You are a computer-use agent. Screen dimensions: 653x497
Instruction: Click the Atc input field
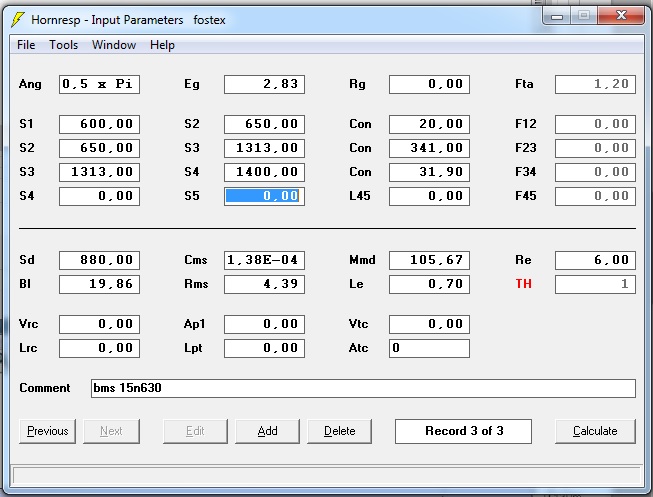click(429, 348)
